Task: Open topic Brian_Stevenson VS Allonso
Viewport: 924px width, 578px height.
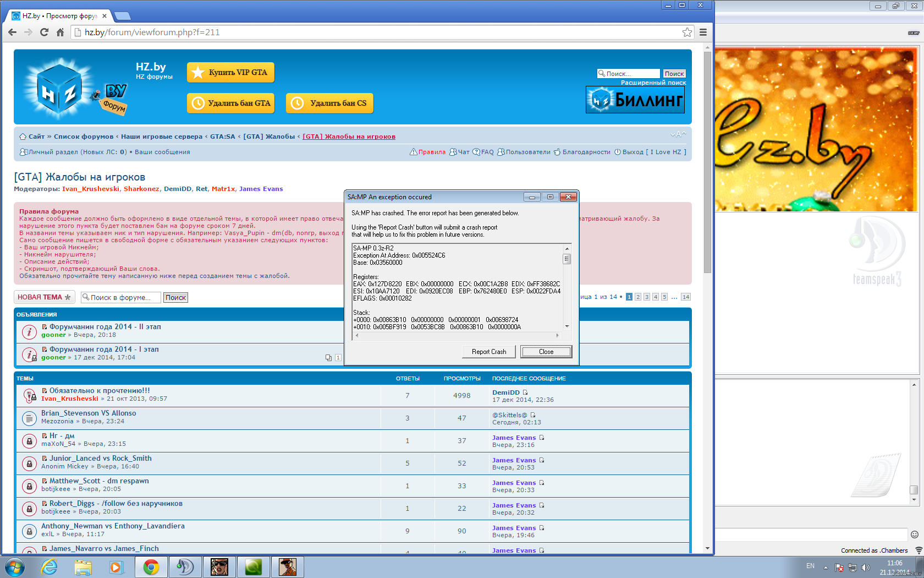Action: (x=89, y=413)
